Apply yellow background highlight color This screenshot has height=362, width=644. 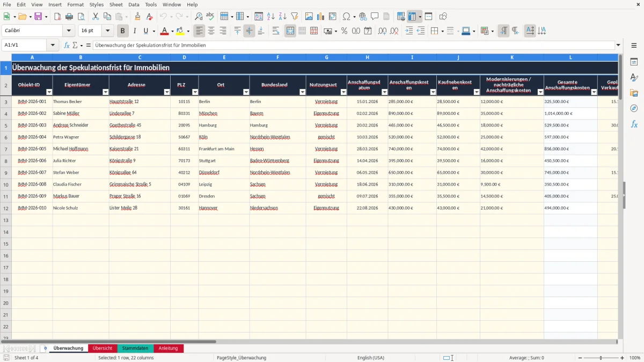180,31
